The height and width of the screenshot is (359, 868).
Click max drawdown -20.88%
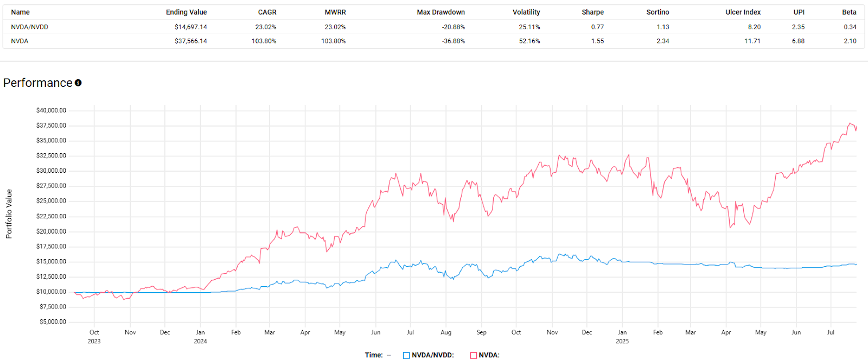click(x=453, y=27)
